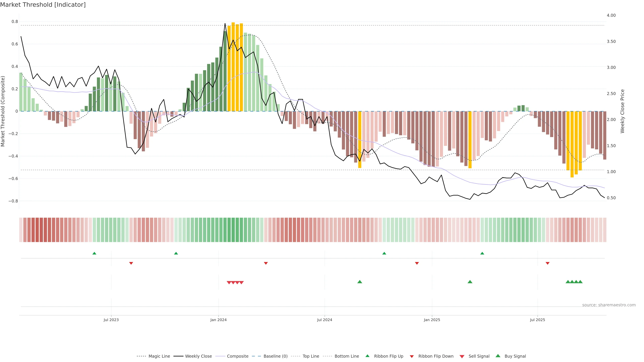Screen dimensions: 644x362
Task: Click the Sell Signal legend triangle
Action: point(462,356)
